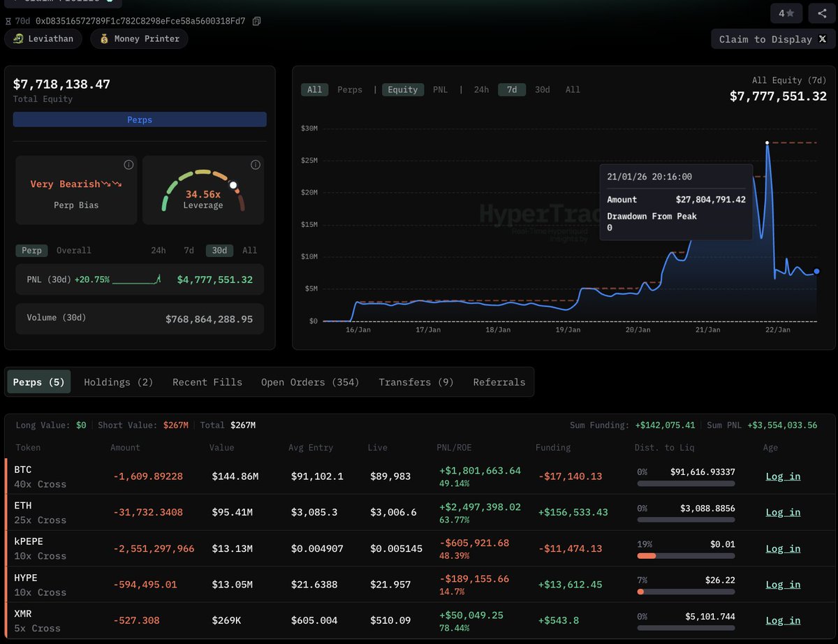This screenshot has height=644, width=838.
Task: Switch to Open Orders (354) tab
Action: (x=309, y=382)
